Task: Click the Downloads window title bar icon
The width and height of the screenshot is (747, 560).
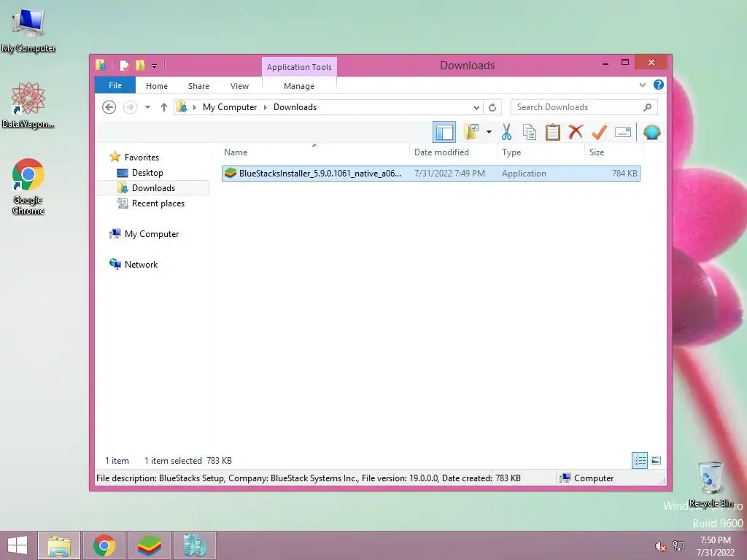Action: coord(101,65)
